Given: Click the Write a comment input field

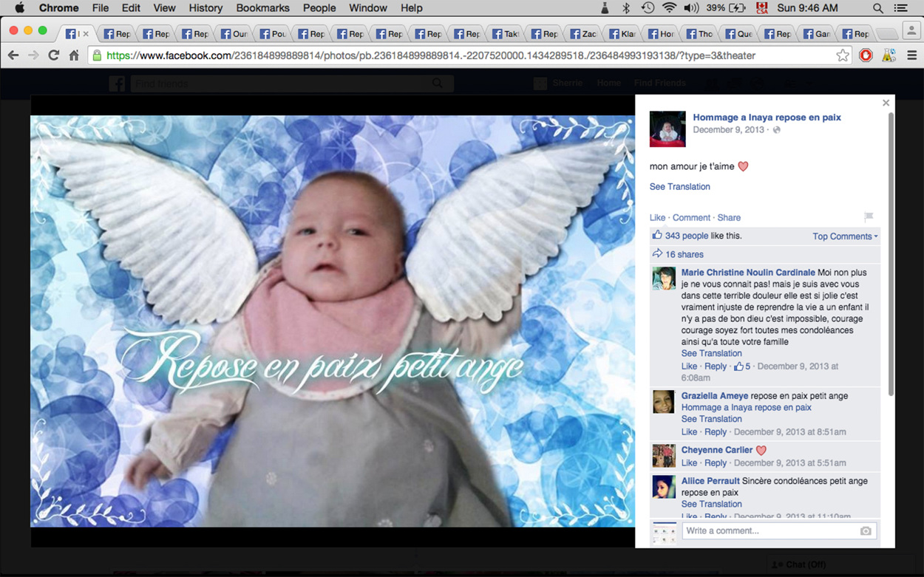Looking at the screenshot, I should click(769, 530).
